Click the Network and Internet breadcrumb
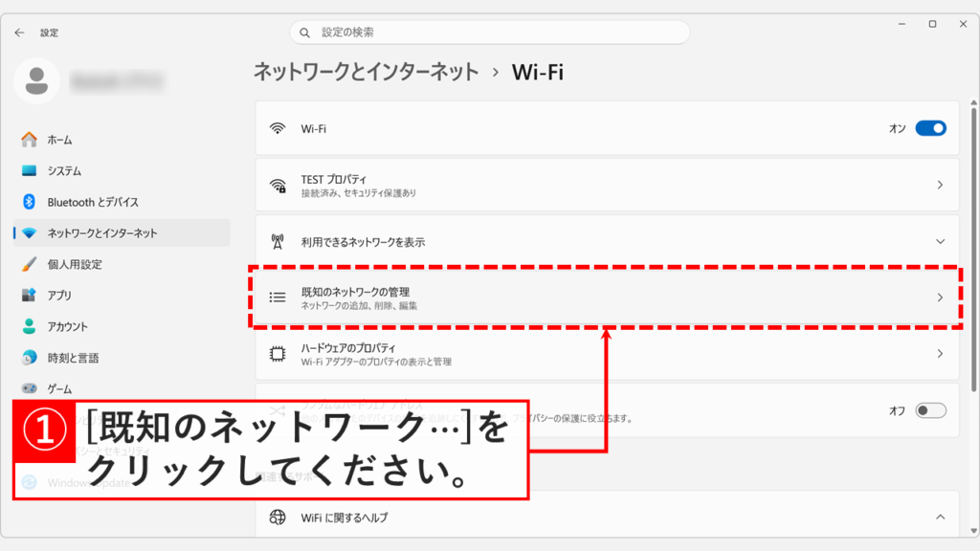 click(x=367, y=72)
